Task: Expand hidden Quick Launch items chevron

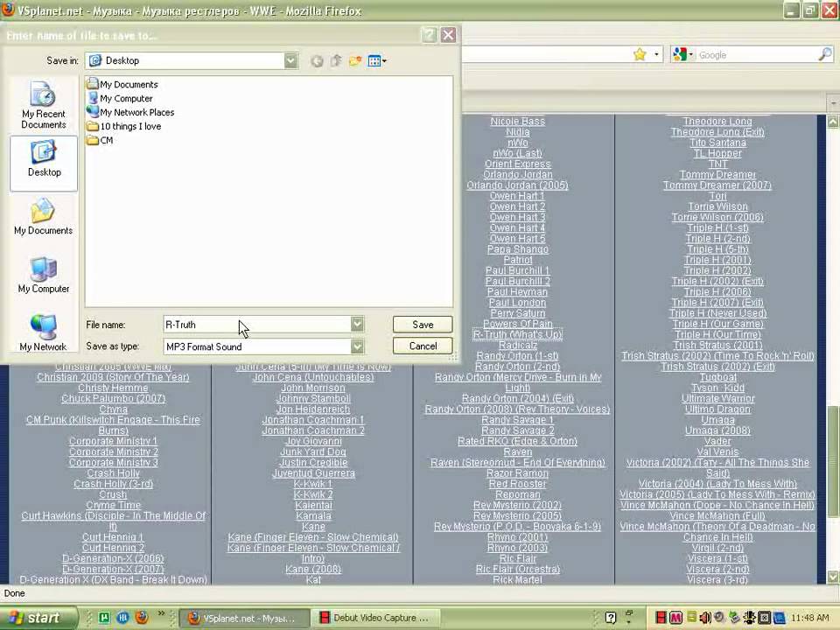Action: [161, 614]
